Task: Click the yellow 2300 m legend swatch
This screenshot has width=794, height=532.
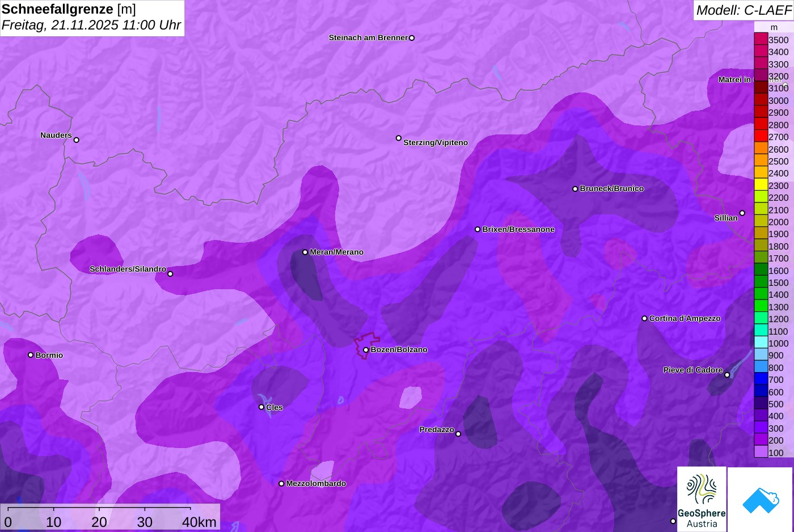Action: click(761, 185)
